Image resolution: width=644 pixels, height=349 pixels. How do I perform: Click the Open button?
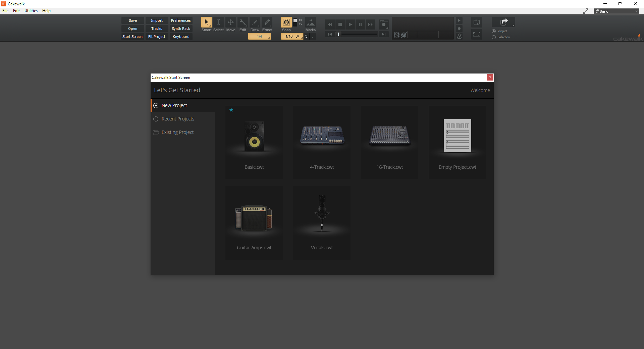pyautogui.click(x=133, y=29)
